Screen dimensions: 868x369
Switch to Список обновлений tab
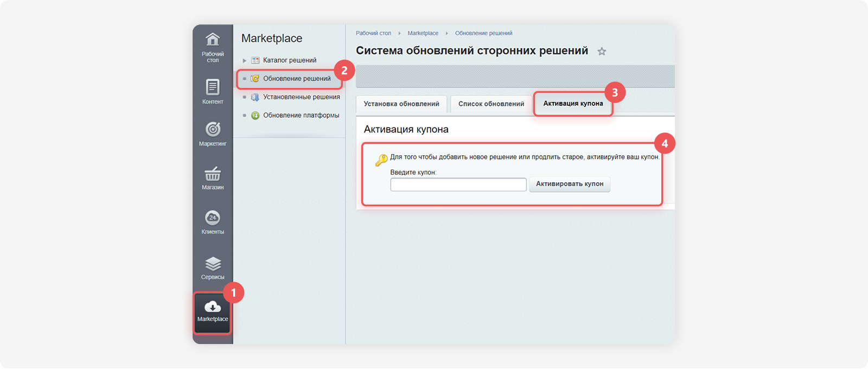(491, 104)
